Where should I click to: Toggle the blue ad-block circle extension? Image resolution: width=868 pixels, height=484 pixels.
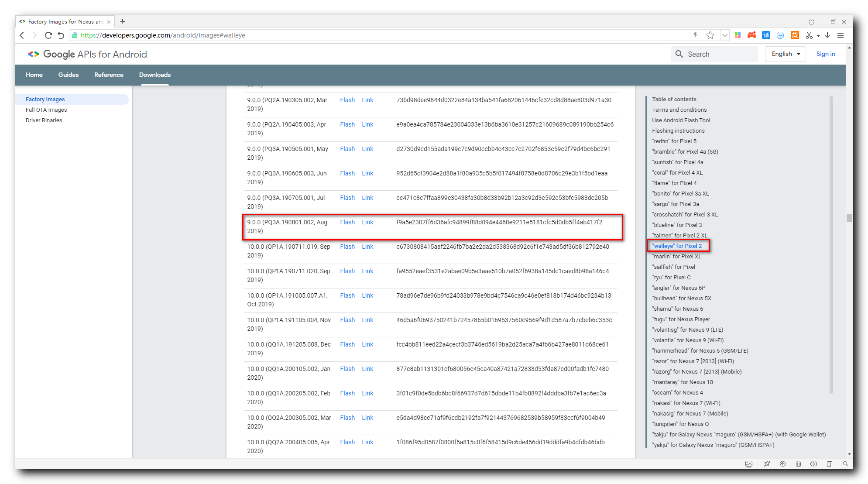pyautogui.click(x=780, y=35)
